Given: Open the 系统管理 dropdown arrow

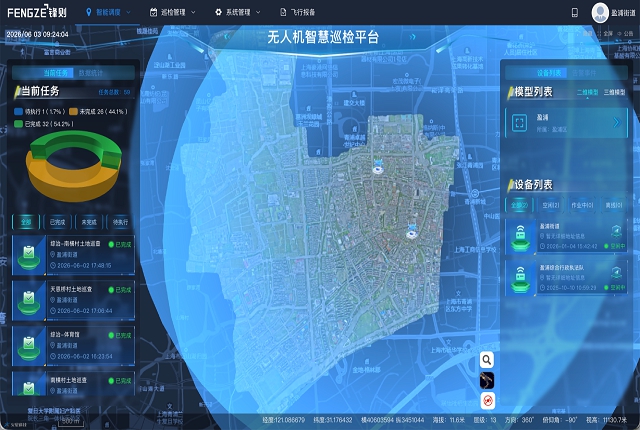Looking at the screenshot, I should [258, 13].
